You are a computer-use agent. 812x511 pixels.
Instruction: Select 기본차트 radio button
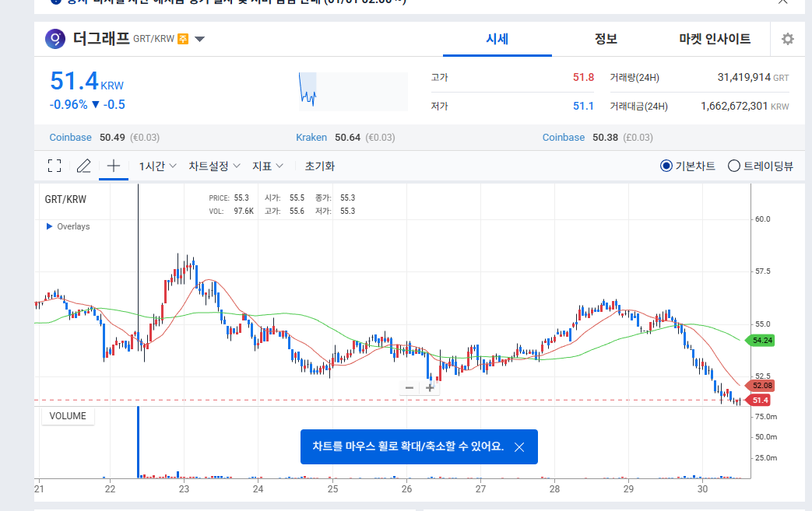(x=666, y=166)
